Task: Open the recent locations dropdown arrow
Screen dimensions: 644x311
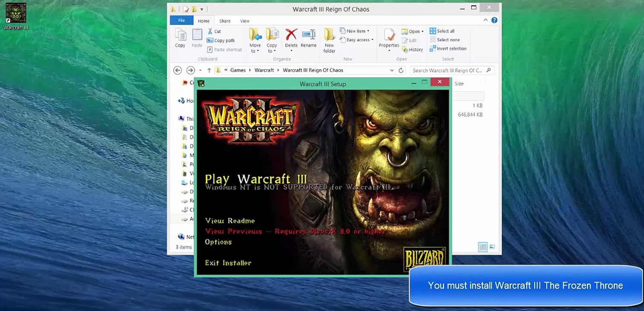Action: (200, 70)
